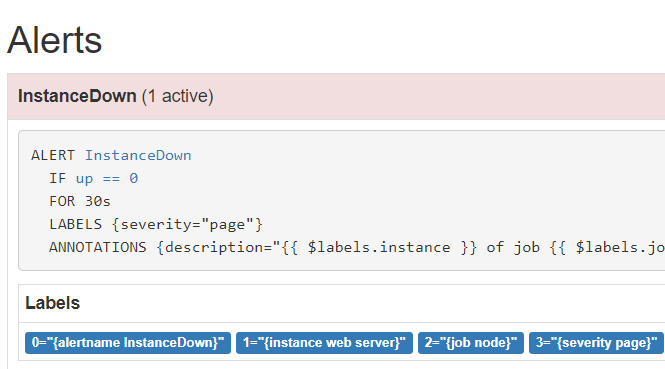This screenshot has height=369, width=665.
Task: Click the Alerts page heading
Action: tap(54, 40)
